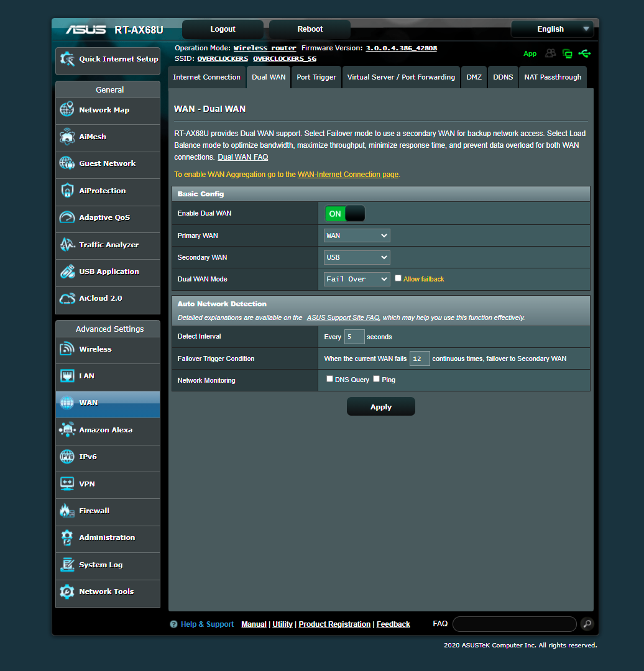Viewport: 644px width, 671px height.
Task: Click the FAQ search input field
Action: [x=514, y=624]
